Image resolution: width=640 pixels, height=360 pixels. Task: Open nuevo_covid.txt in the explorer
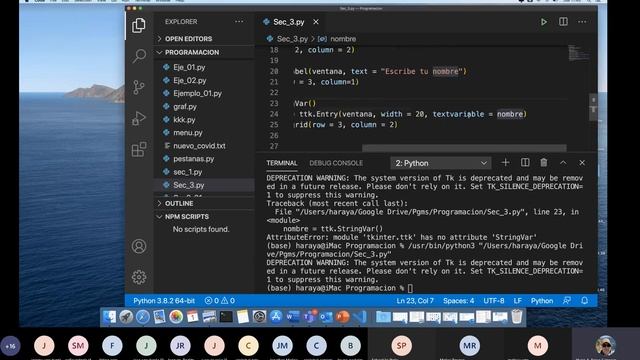click(204, 146)
